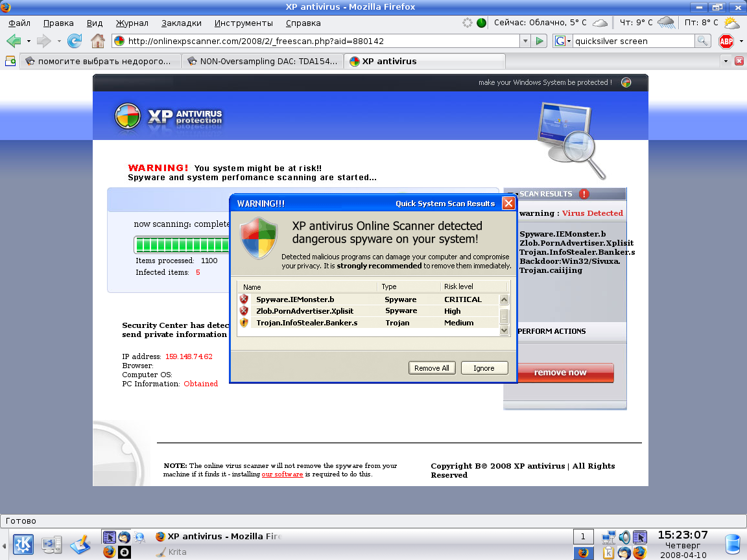
Task: Switch to the NON-Oversampling DAC tab
Action: (263, 61)
